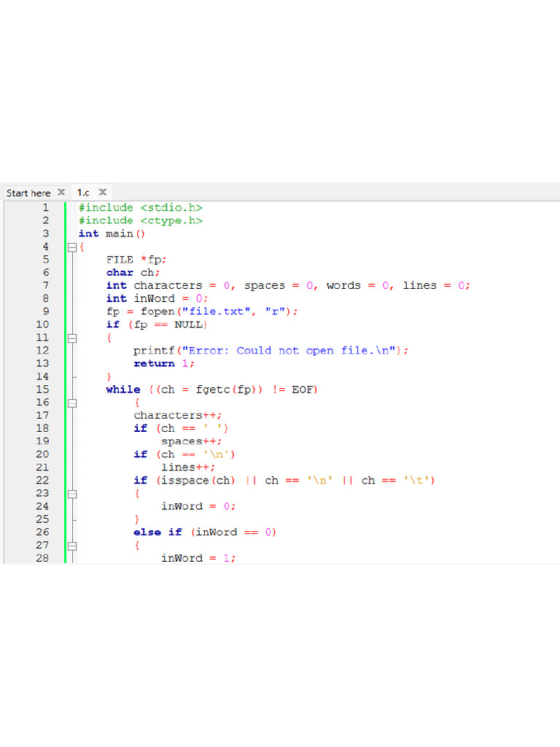Viewport: 560px width, 747px height.
Task: Click the printf error message line
Action: point(271,351)
